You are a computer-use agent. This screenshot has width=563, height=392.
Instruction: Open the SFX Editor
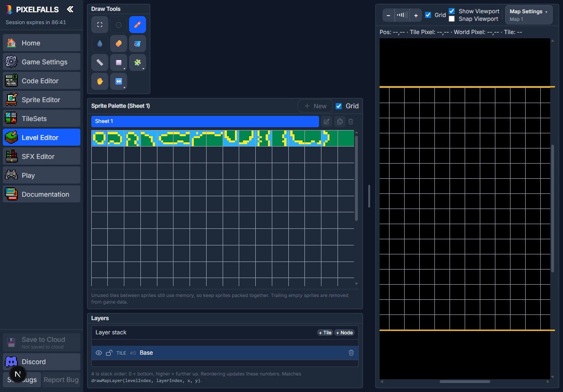pyautogui.click(x=42, y=157)
